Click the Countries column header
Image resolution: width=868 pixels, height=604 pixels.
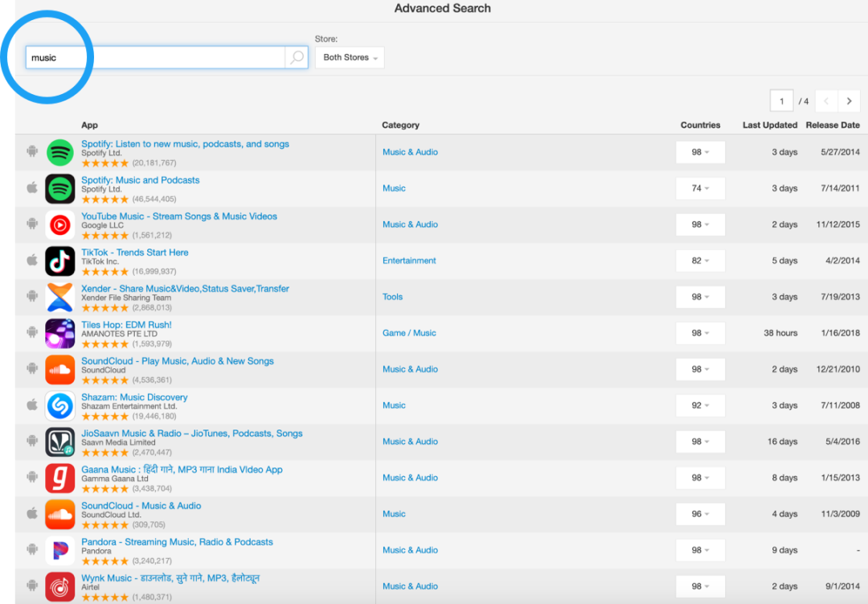[700, 125]
